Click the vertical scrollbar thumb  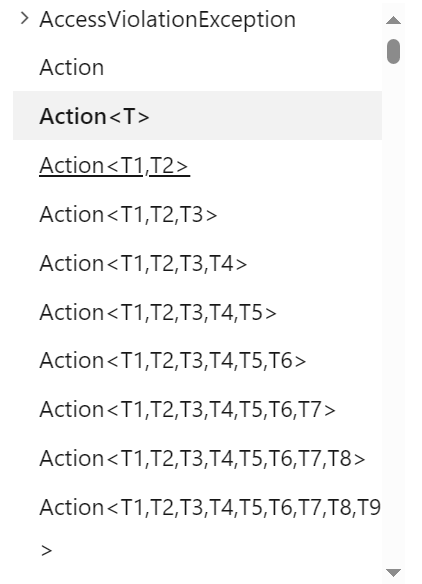point(393,51)
